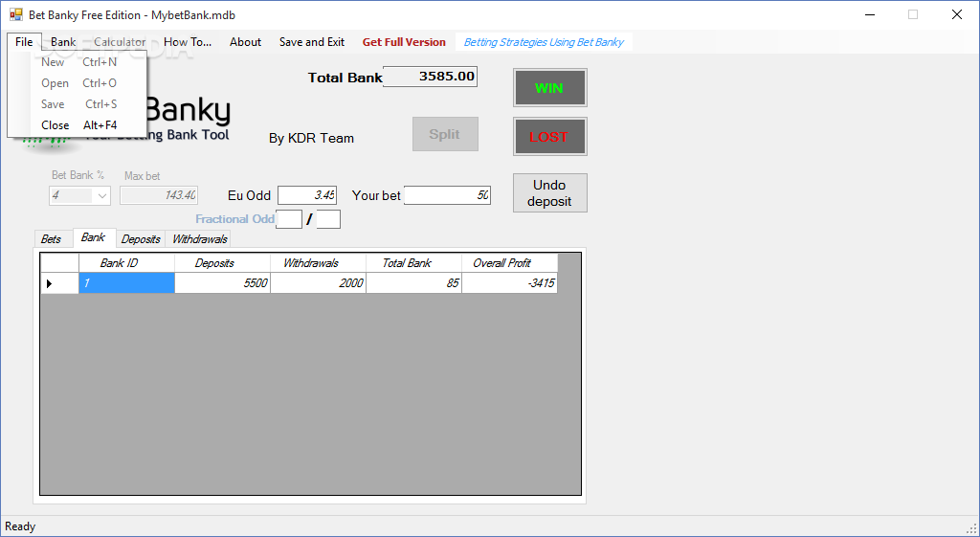Click the Max bet field
The image size is (980, 537).
tap(159, 195)
